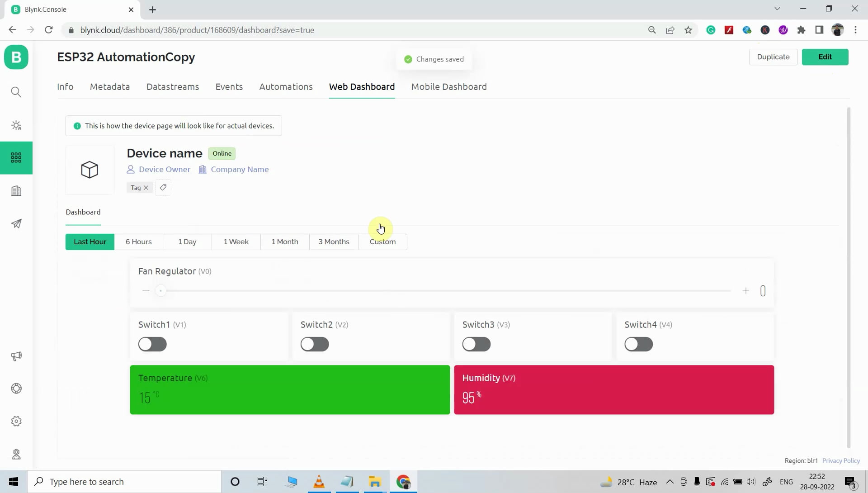
Task: Click the organization building icon in the sidebar
Action: [x=16, y=191]
